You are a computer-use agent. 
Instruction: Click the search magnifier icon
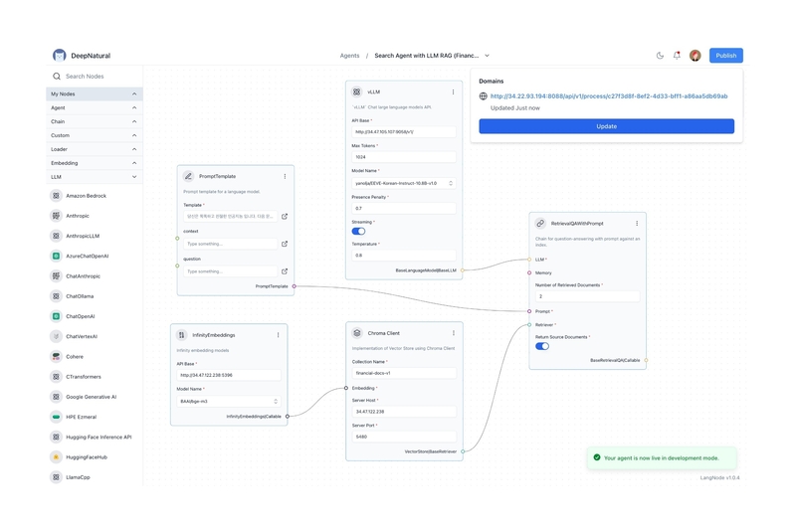[x=57, y=77]
